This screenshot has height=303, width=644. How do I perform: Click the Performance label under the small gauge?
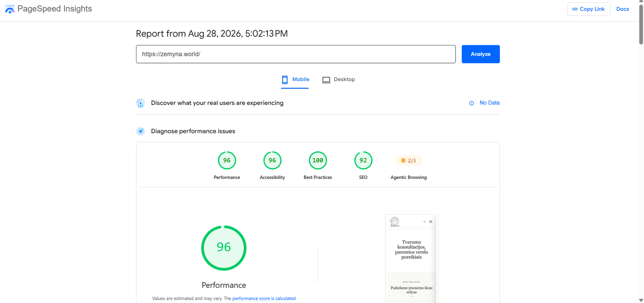click(x=227, y=177)
